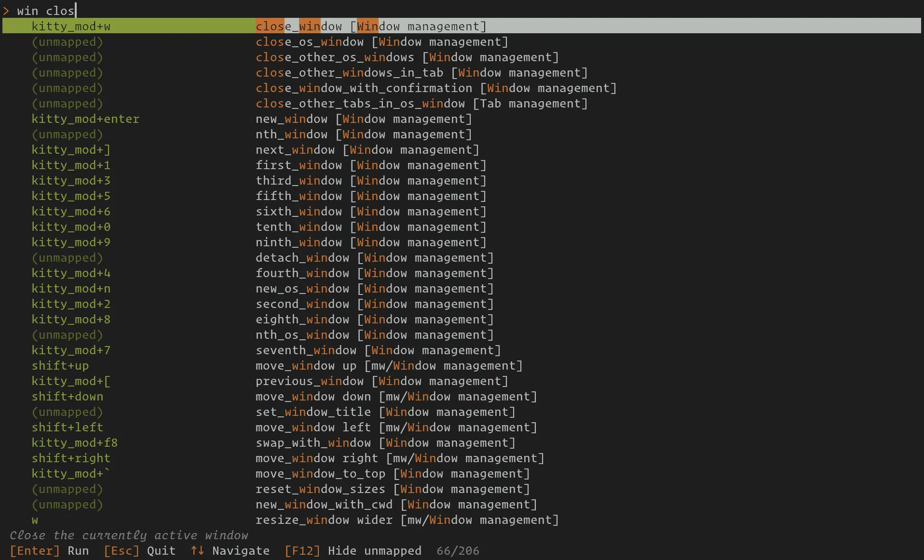Image resolution: width=924 pixels, height=560 pixels.
Task: Pick the move_window_to_top command
Action: (x=462, y=473)
